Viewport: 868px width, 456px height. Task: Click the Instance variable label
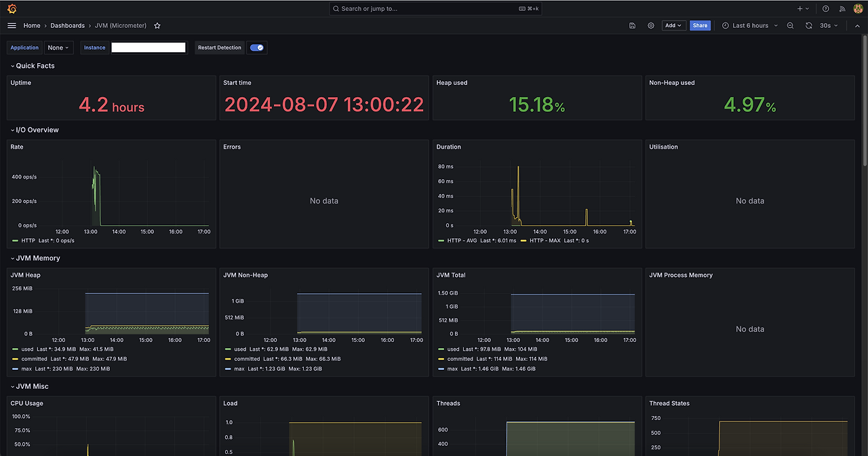95,47
